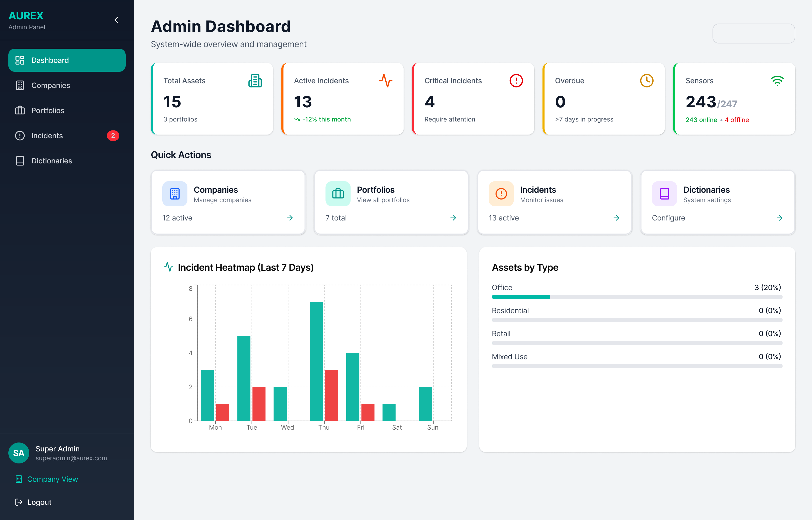Open the Portfolios card arrow to view all
Image resolution: width=812 pixels, height=520 pixels.
[453, 218]
